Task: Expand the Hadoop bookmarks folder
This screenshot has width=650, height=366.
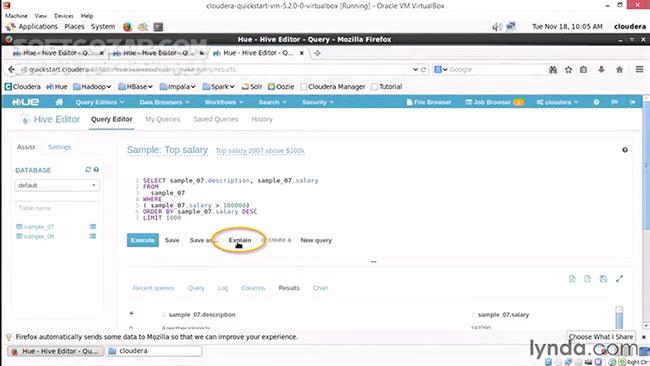Action: 92,87
